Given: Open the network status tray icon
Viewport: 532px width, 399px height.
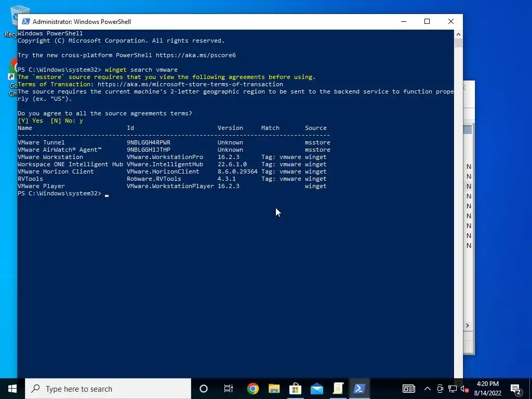Looking at the screenshot, I should coord(453,389).
